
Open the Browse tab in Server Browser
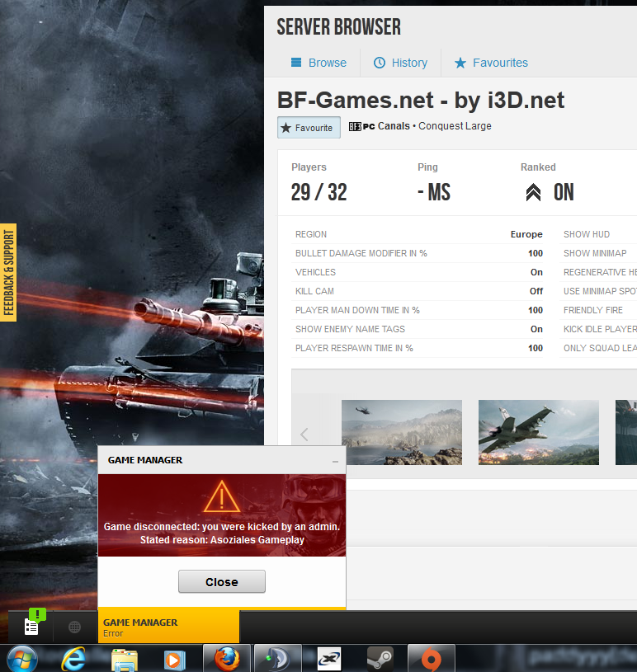[318, 63]
